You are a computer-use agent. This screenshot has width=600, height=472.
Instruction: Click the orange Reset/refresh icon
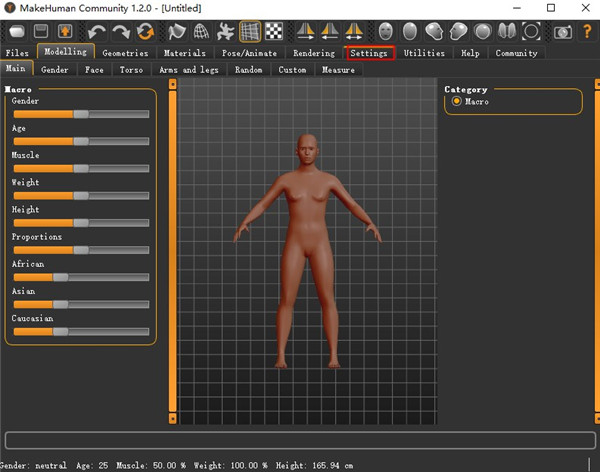click(146, 32)
